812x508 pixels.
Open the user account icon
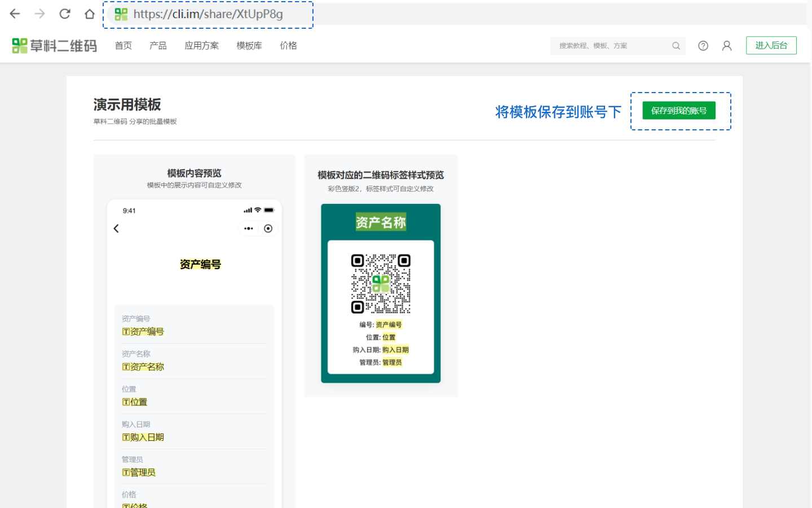click(x=727, y=46)
